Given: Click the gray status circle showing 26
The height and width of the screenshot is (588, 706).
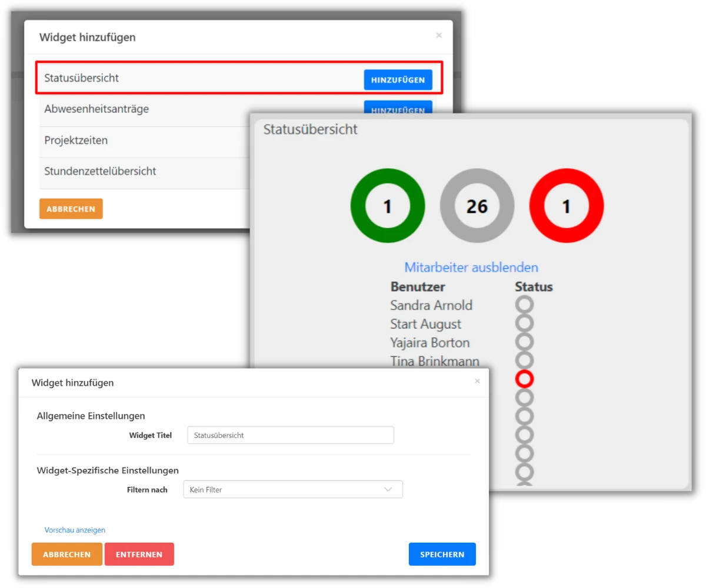Looking at the screenshot, I should pos(477,206).
